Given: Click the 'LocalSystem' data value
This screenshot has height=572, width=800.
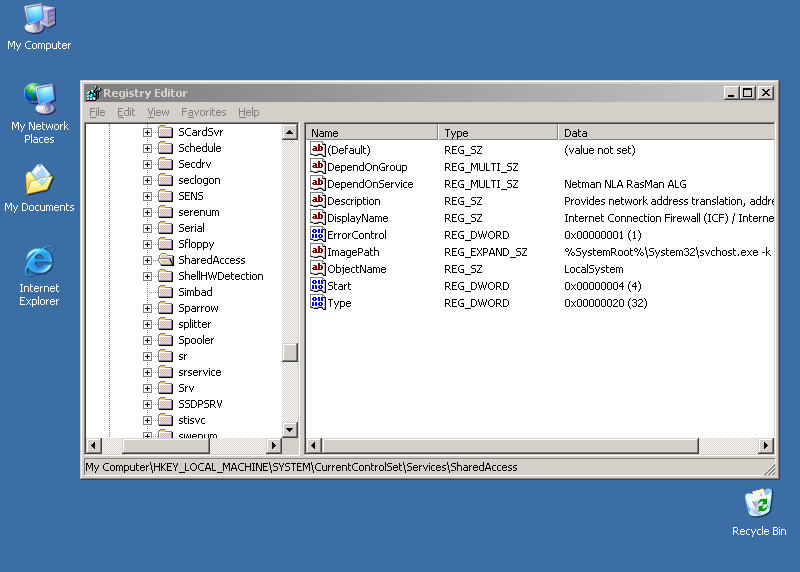Looking at the screenshot, I should click(593, 269).
